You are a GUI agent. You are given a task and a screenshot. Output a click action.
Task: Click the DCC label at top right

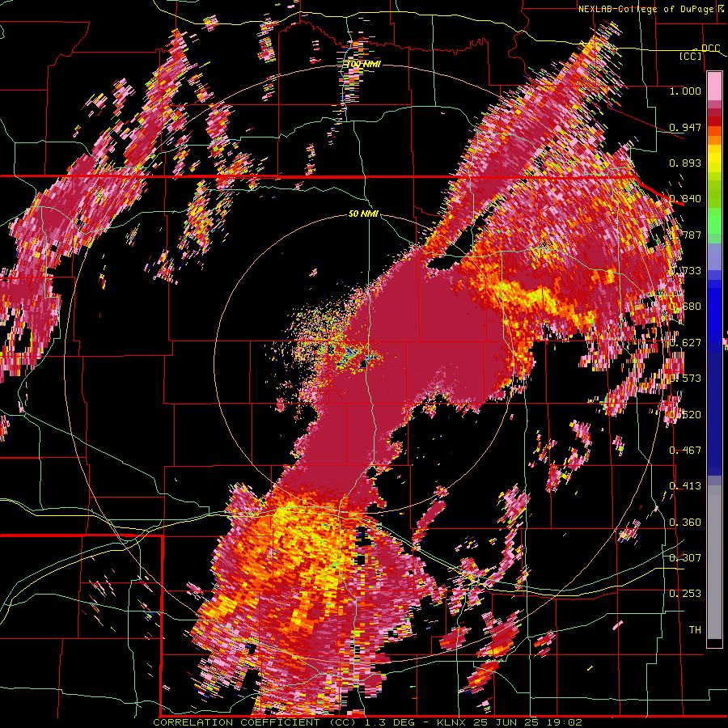pos(710,49)
